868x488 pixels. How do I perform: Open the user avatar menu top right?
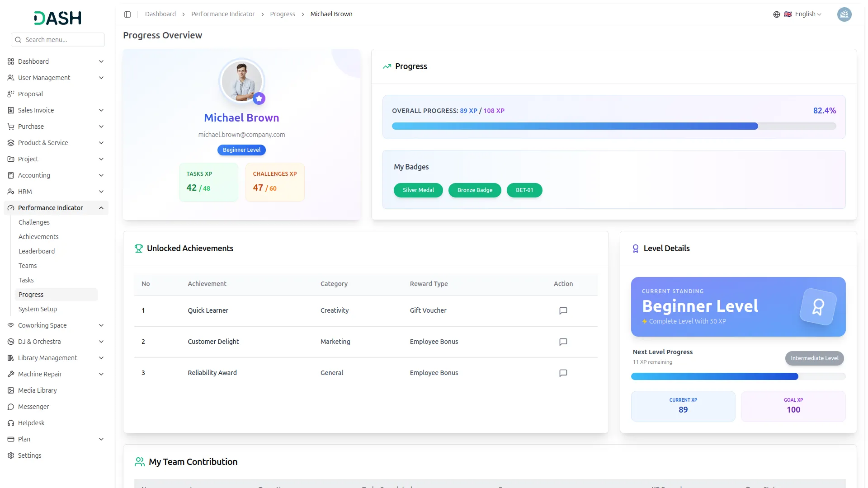click(844, 14)
